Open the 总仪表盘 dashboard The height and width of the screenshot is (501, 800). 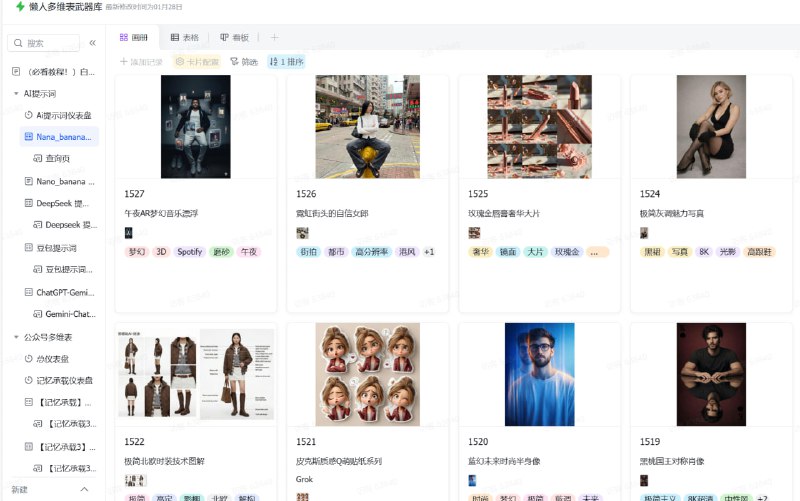pyautogui.click(x=47, y=359)
